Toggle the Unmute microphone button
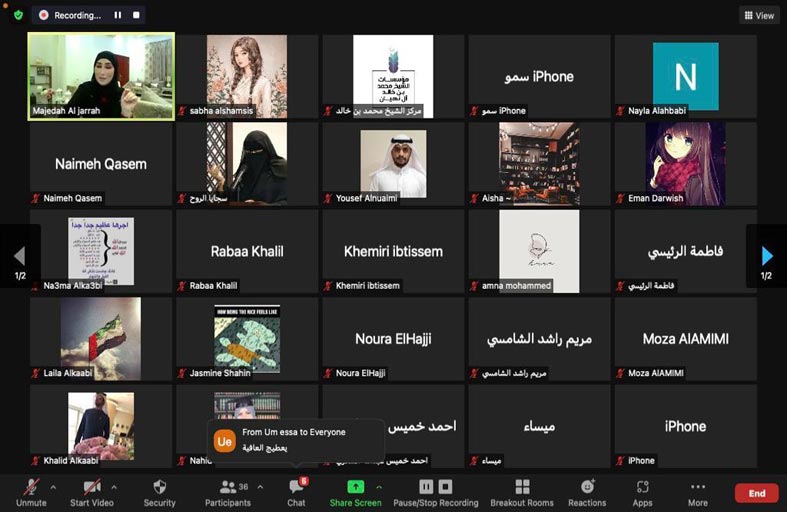Viewport: 787px width, 512px height. 31,491
